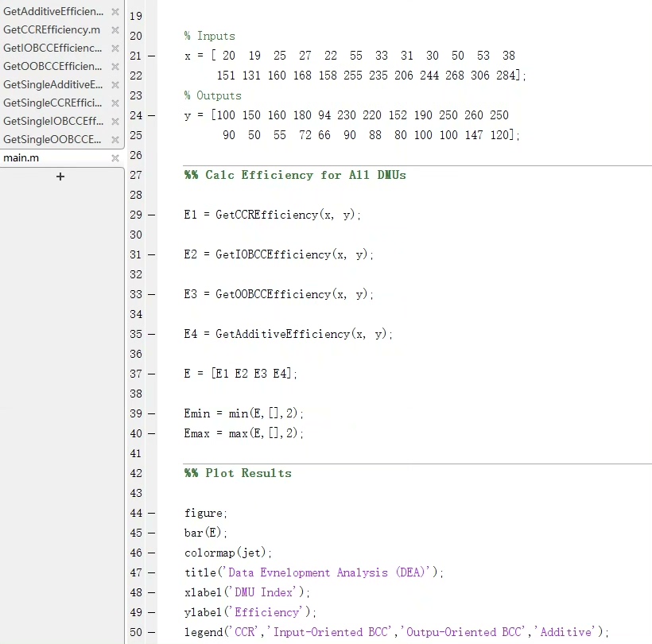Screen dimensions: 652x644
Task: Select the GetSingleAdditiveE... tab
Action: (x=52, y=85)
